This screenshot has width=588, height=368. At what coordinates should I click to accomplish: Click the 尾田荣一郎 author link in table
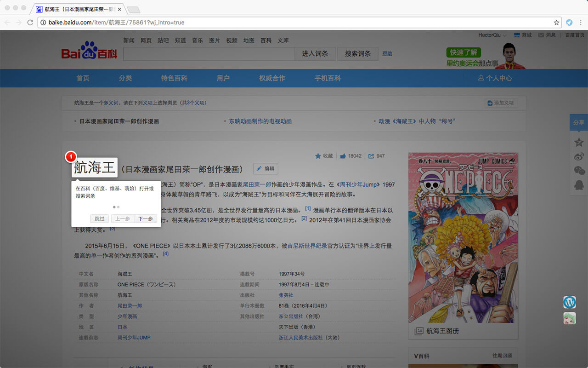click(130, 306)
